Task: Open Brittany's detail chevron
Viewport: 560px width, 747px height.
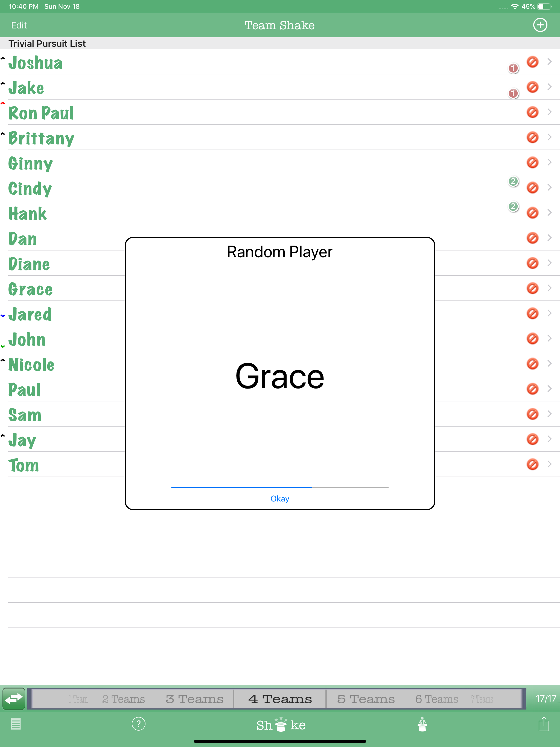Action: [550, 137]
